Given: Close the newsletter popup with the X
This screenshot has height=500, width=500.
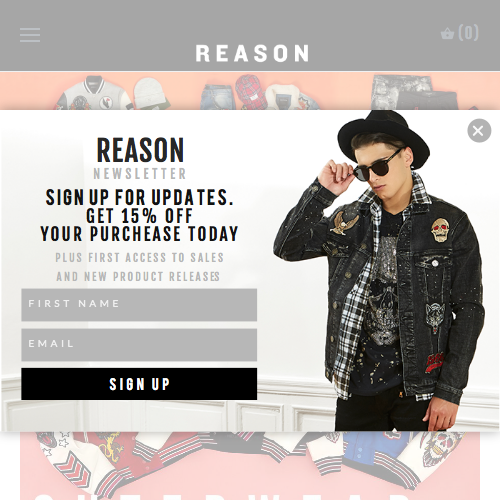Looking at the screenshot, I should [x=479, y=131].
